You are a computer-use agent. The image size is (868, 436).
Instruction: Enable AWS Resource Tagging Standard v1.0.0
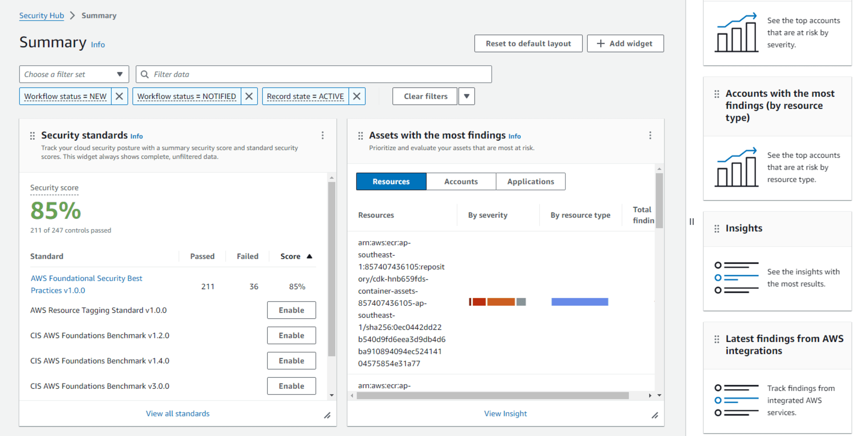point(292,310)
